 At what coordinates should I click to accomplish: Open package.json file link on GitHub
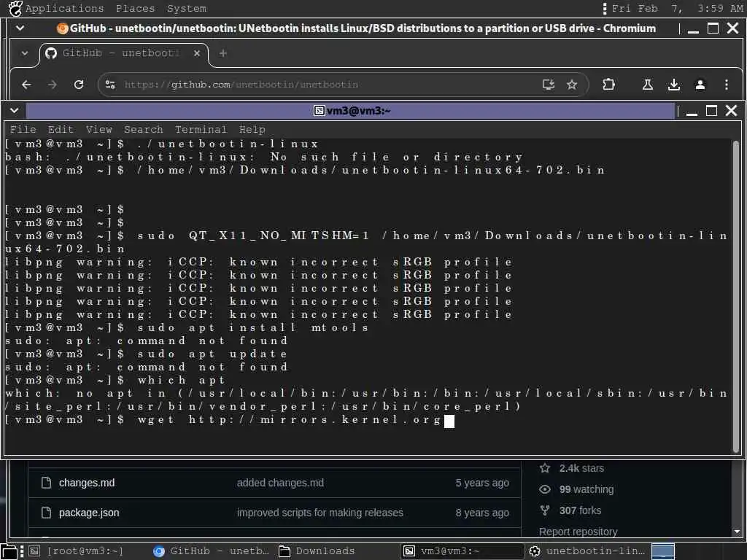[89, 513]
